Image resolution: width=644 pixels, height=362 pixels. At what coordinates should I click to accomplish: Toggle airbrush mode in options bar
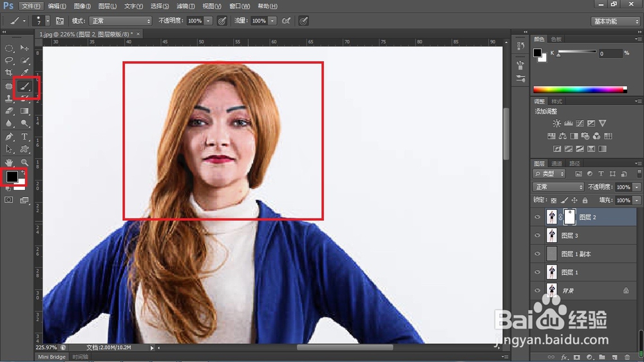[x=287, y=21]
